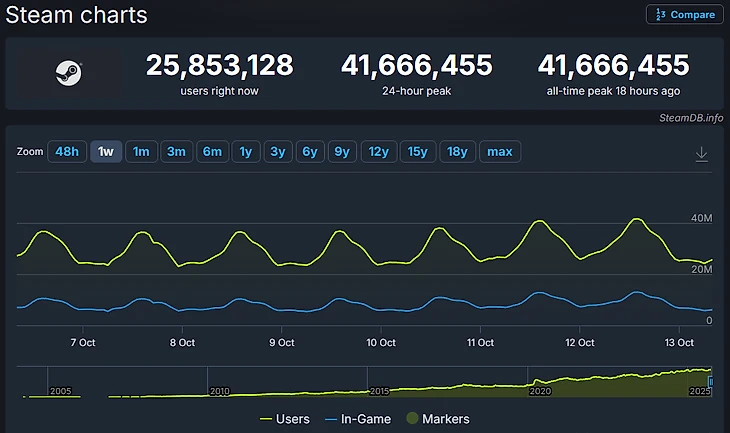Select the 48h zoom range
The height and width of the screenshot is (433, 730).
67,152
